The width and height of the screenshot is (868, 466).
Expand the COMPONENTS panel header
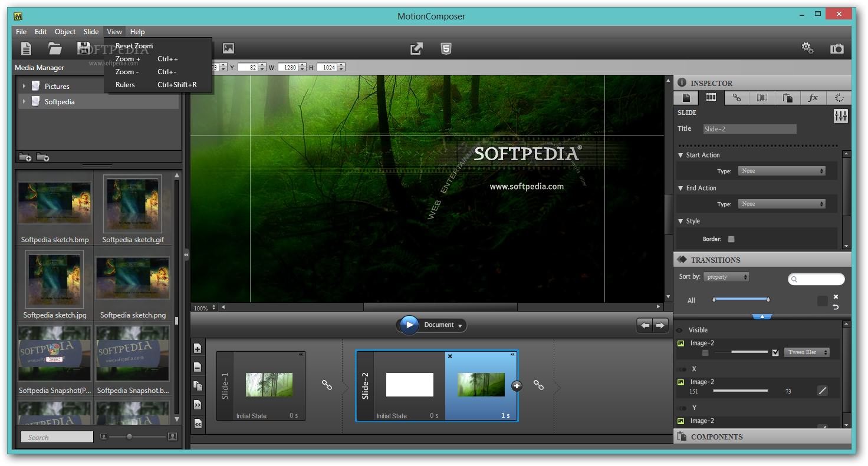(762, 437)
